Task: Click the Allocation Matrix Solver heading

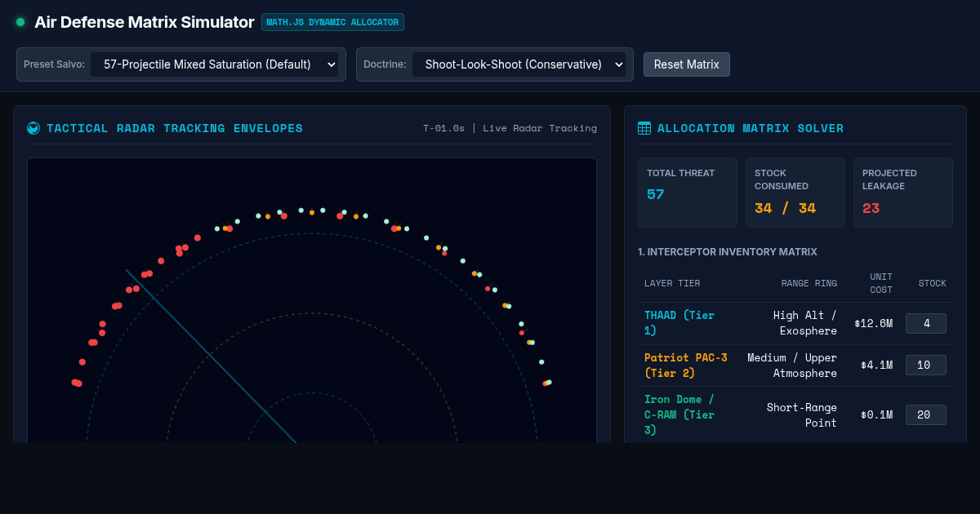Action: pos(751,128)
